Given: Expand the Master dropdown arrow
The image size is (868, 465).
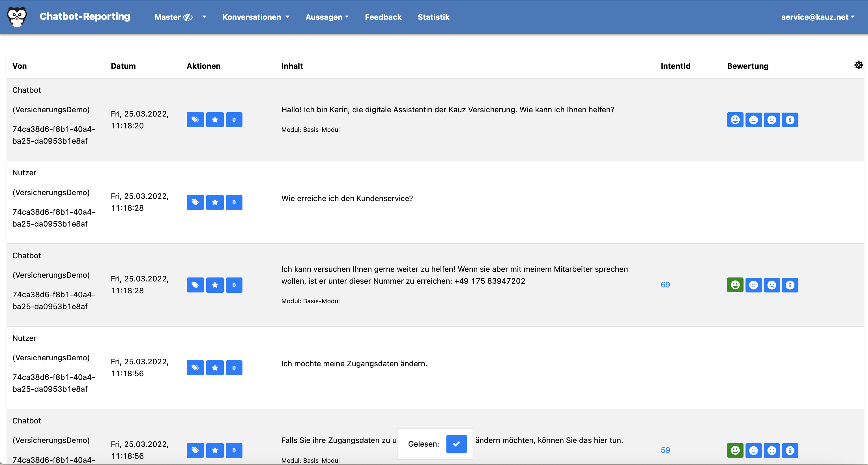Looking at the screenshot, I should (x=204, y=16).
